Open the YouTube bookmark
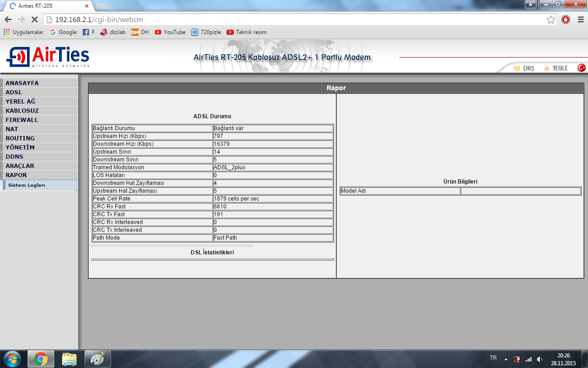The height and width of the screenshot is (368, 588). point(170,32)
